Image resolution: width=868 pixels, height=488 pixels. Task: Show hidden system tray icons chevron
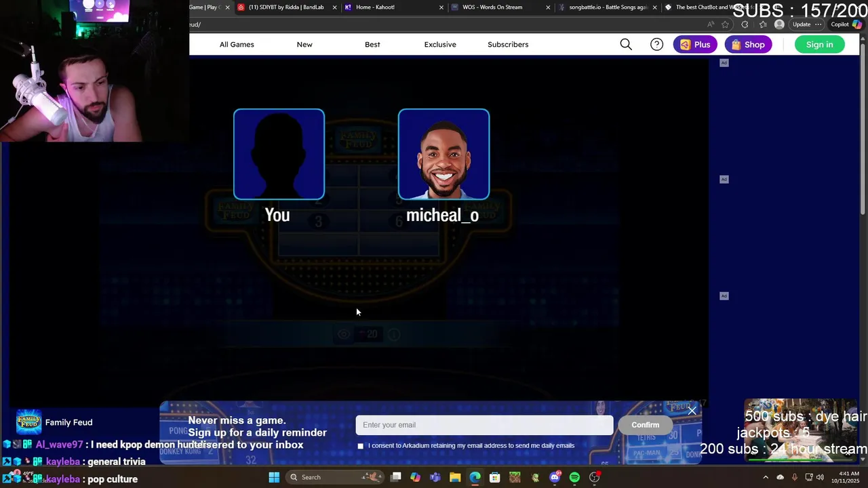(766, 477)
